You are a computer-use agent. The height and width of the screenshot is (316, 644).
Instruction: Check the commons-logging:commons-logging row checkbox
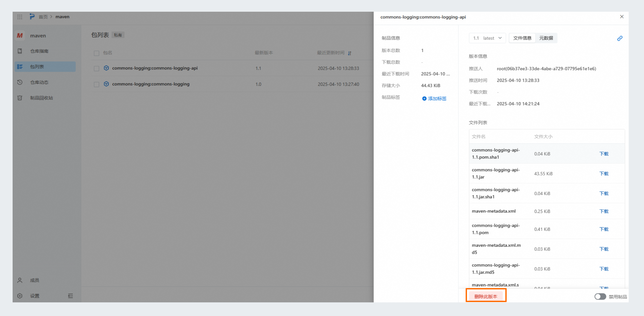pyautogui.click(x=97, y=84)
